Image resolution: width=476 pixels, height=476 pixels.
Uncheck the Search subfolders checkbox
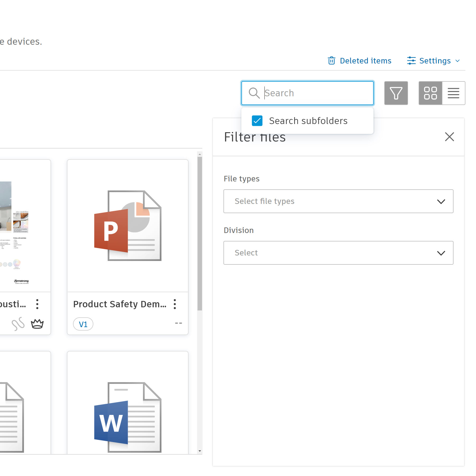click(257, 121)
